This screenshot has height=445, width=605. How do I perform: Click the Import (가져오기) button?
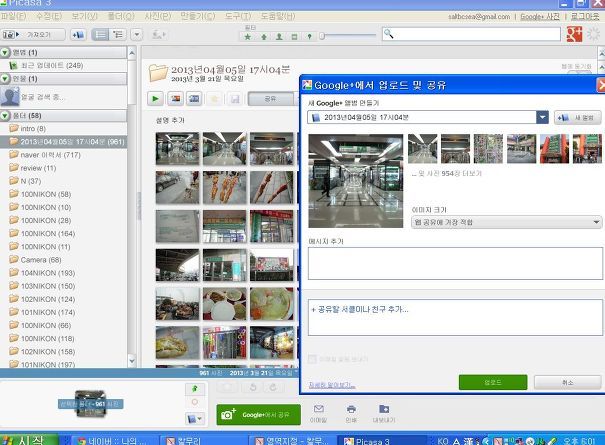coord(33,35)
